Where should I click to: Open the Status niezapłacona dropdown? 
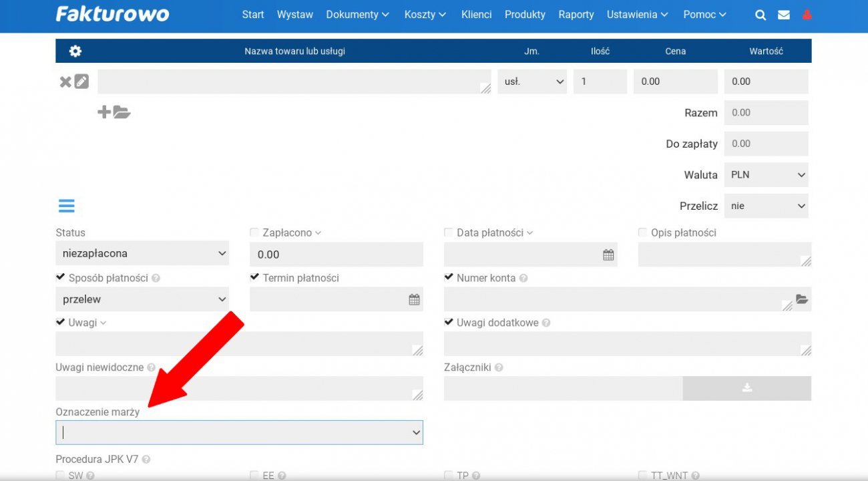point(142,254)
